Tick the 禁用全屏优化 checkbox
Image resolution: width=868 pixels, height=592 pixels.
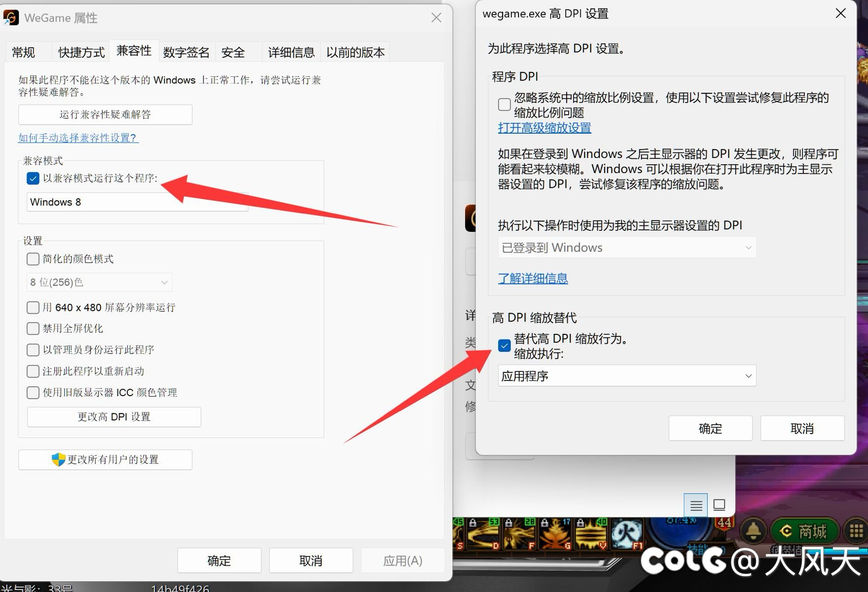pyautogui.click(x=33, y=329)
